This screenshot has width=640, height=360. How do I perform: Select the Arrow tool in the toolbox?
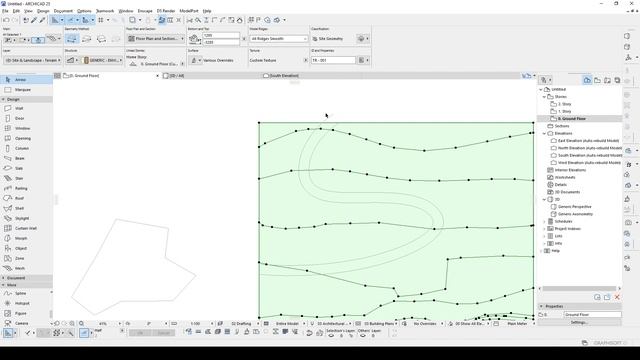(x=26, y=80)
